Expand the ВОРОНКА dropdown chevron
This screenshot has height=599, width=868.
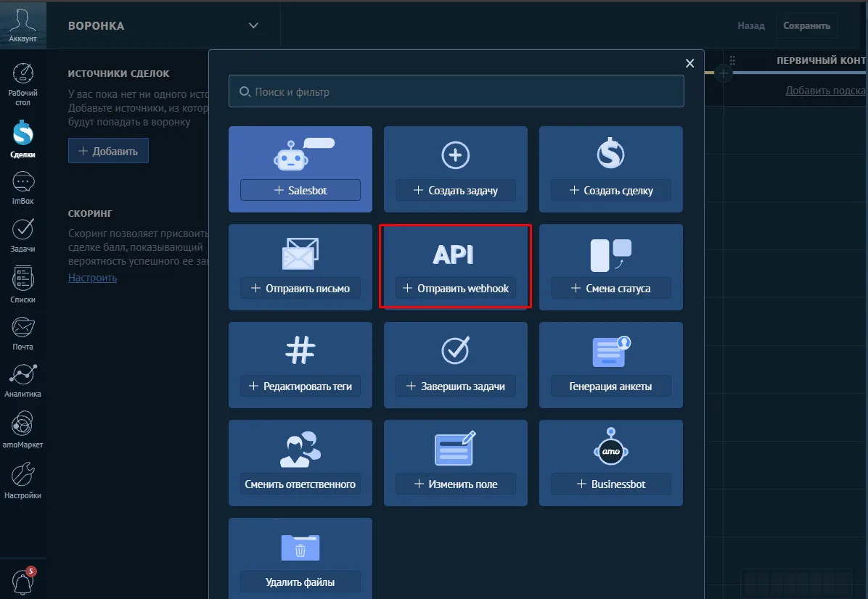point(253,25)
